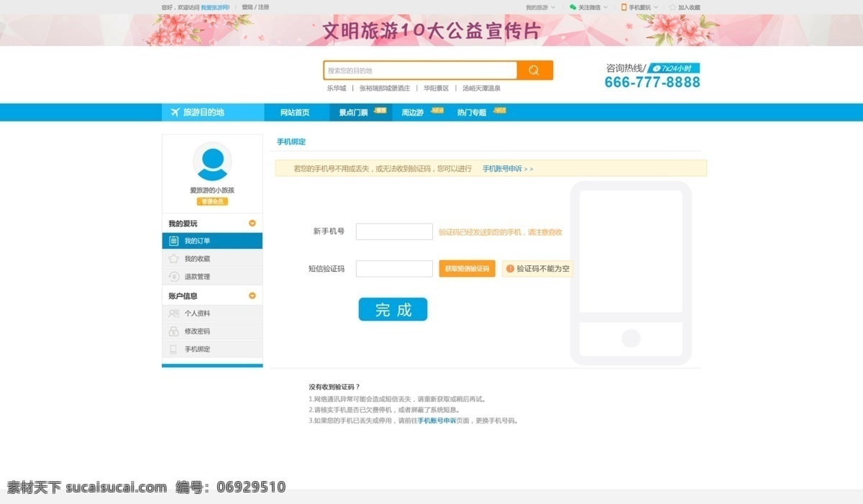Select 退款管理 in the sidebar
This screenshot has width=863, height=504.
tap(212, 277)
